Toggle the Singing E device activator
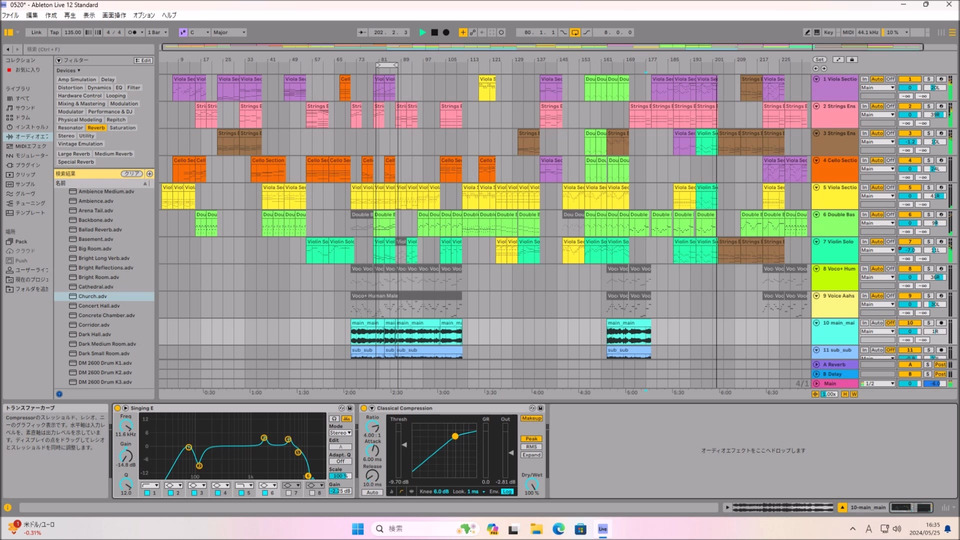Image resolution: width=960 pixels, height=540 pixels. click(118, 408)
